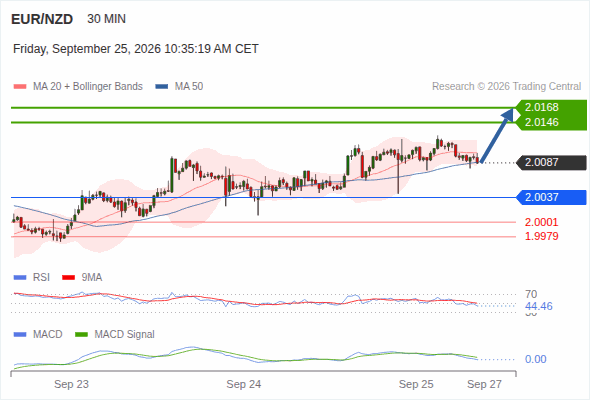Click the blue upward forecast arrow
Image resolution: width=590 pixels, height=400 pixels.
[x=497, y=136]
